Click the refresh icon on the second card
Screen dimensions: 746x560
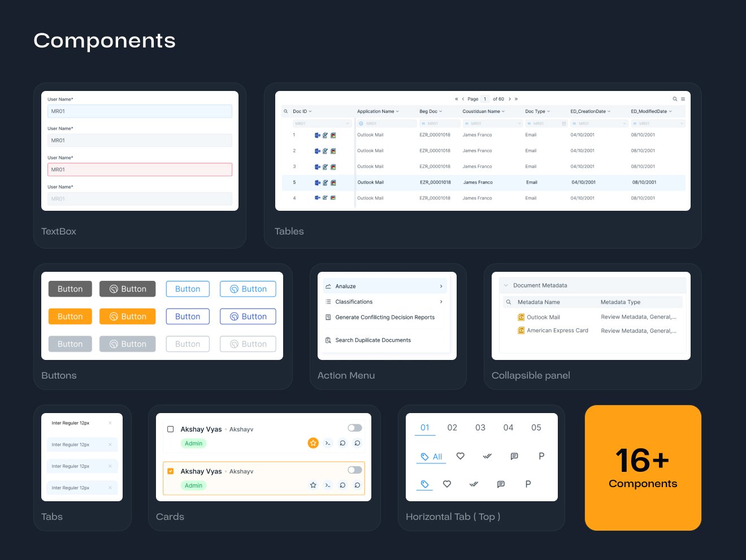coord(343,485)
